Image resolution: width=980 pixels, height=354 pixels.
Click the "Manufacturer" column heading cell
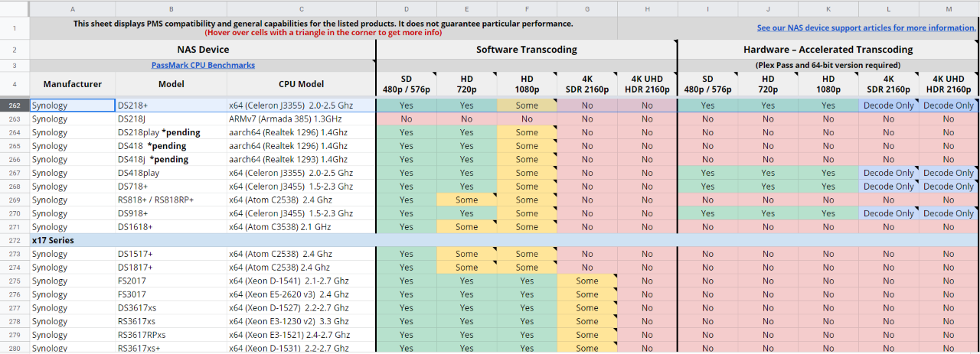point(73,85)
